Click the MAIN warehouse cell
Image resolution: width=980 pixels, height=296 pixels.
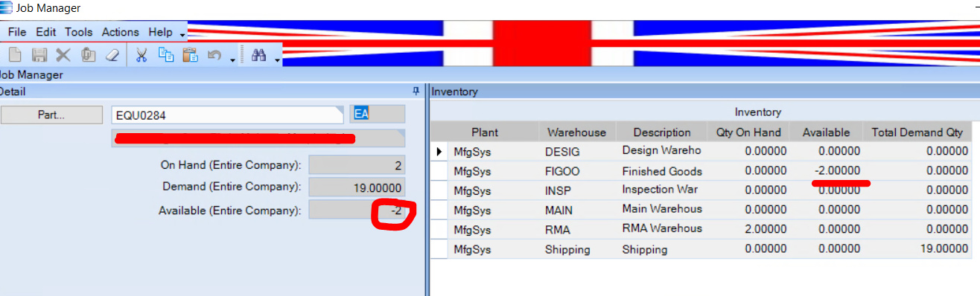(577, 210)
